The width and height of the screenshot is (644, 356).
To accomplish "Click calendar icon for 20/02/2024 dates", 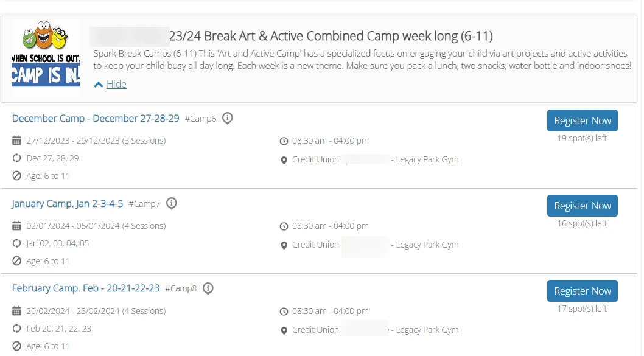I will [17, 311].
